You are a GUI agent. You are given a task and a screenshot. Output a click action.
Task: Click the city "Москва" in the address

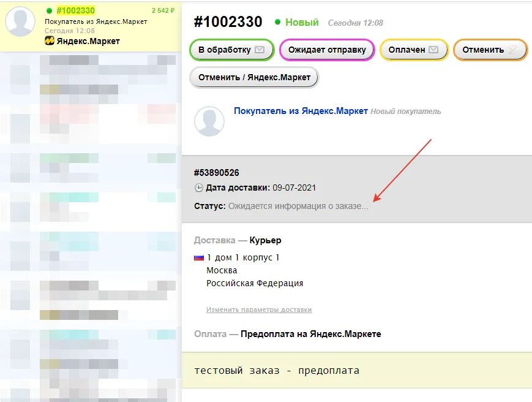(x=222, y=271)
